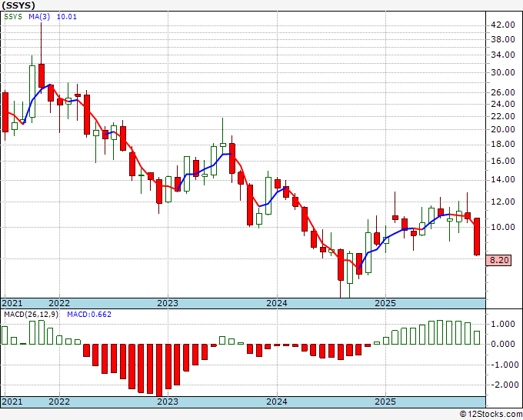Select the 20.00 price axis label
523x420 pixels.
coord(501,129)
